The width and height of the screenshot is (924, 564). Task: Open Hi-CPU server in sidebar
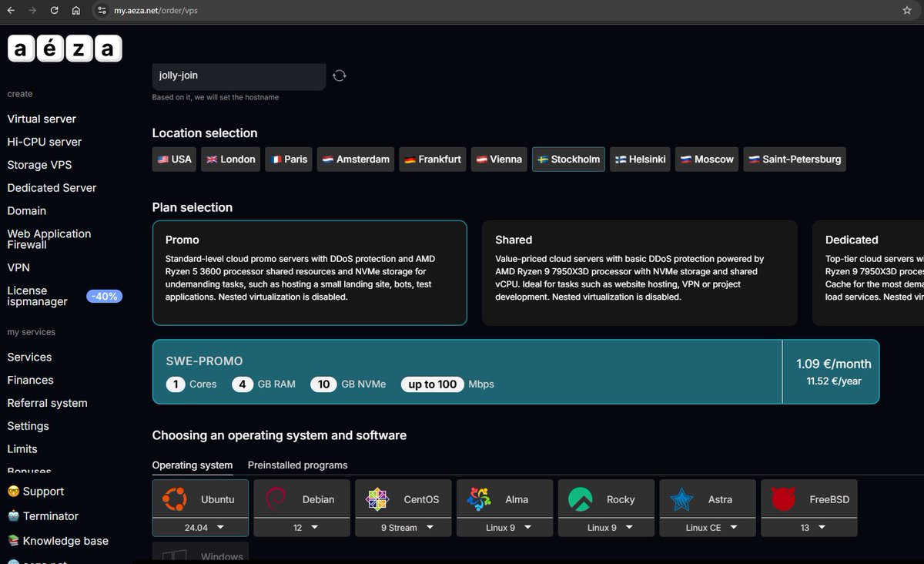[x=44, y=142]
